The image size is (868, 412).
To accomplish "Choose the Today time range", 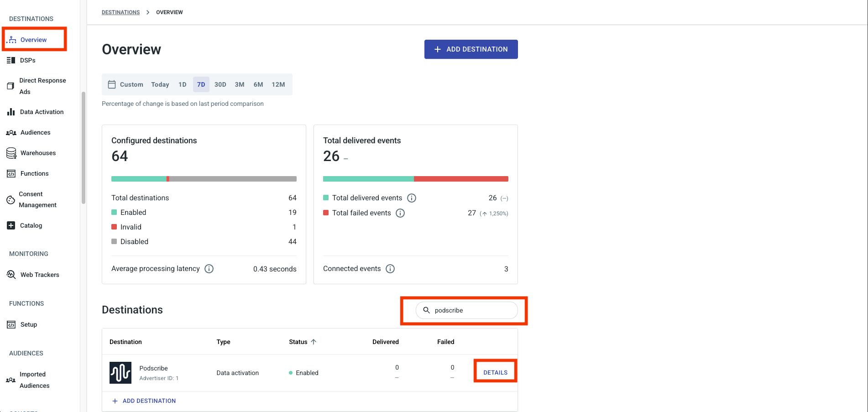I will point(160,84).
